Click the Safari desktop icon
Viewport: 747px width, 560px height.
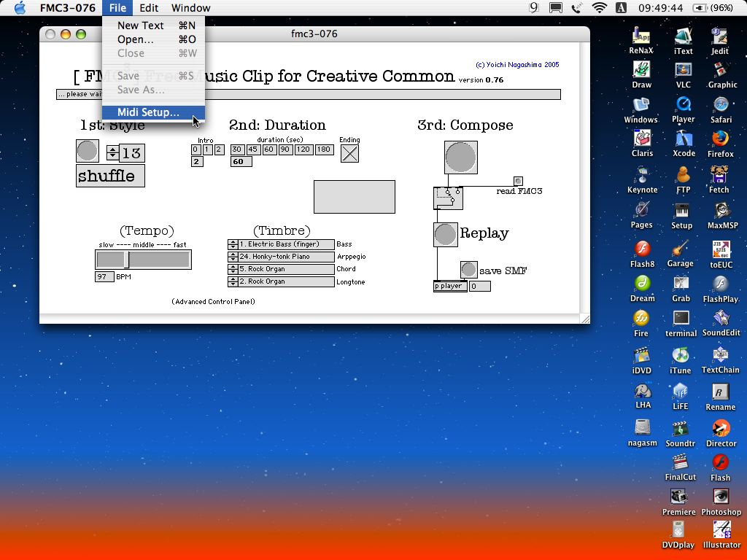pyautogui.click(x=721, y=105)
